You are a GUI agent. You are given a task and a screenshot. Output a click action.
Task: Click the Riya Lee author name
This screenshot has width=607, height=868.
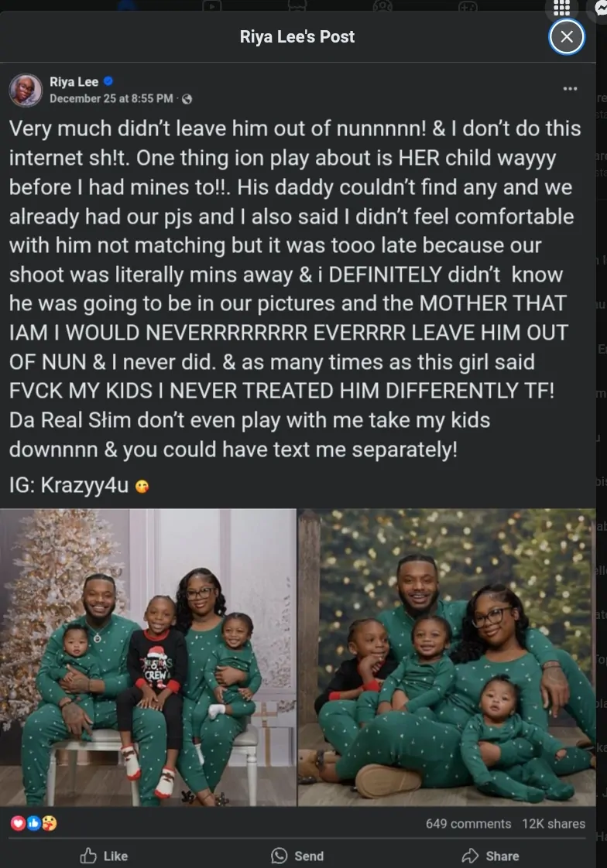point(74,82)
